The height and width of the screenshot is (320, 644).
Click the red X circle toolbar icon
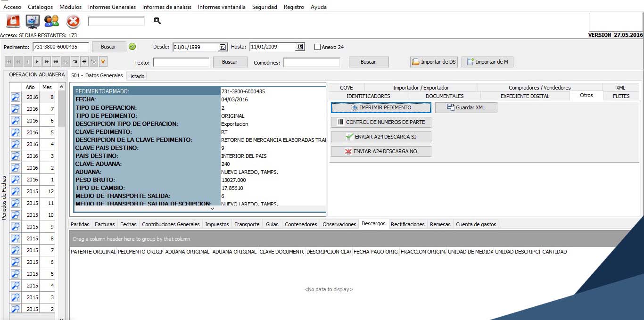click(x=73, y=21)
